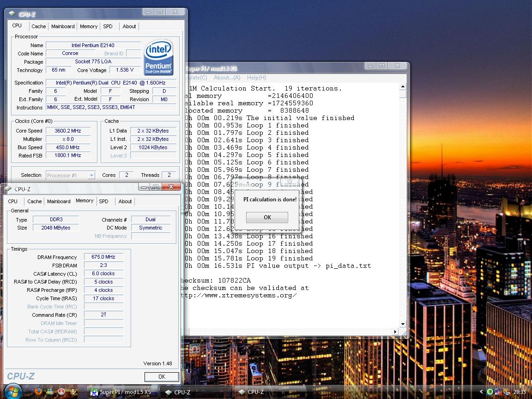Image resolution: width=532 pixels, height=399 pixels.
Task: Click the Command Rate value 2T
Action: point(103,315)
